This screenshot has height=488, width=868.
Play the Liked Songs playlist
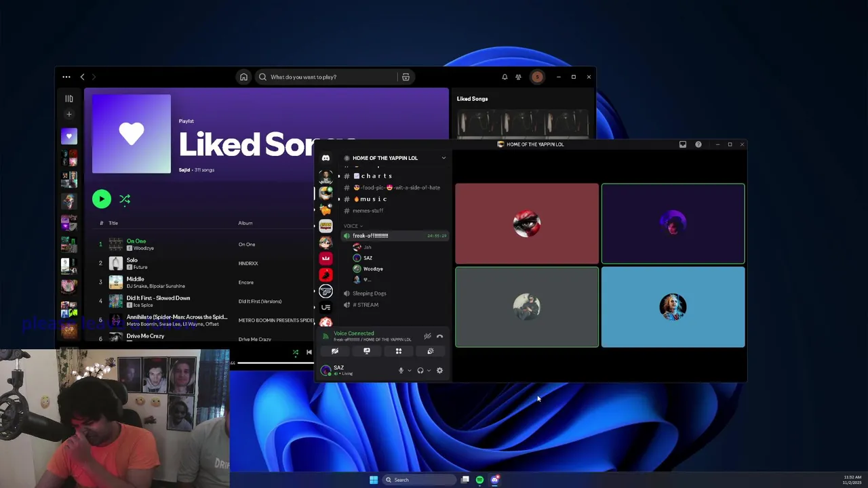tap(101, 199)
